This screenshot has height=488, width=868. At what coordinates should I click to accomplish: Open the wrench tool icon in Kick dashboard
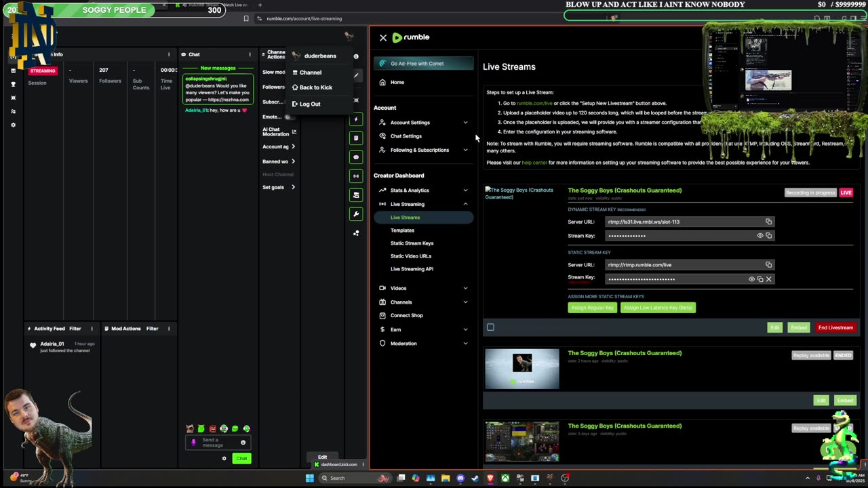pyautogui.click(x=356, y=214)
